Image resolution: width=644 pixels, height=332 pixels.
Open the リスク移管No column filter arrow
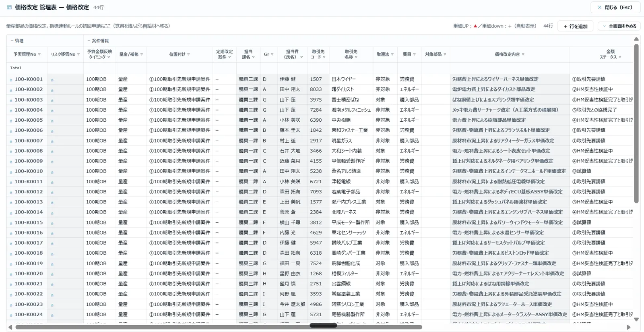point(78,54)
